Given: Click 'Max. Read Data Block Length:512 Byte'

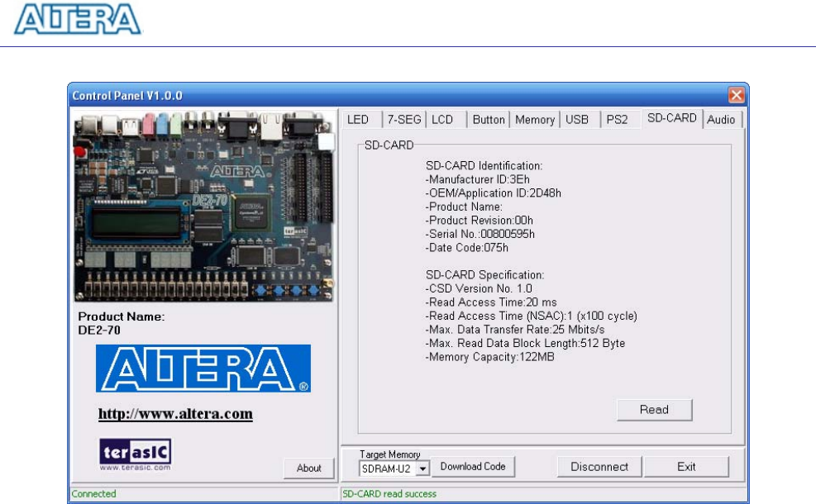Looking at the screenshot, I should (525, 343).
